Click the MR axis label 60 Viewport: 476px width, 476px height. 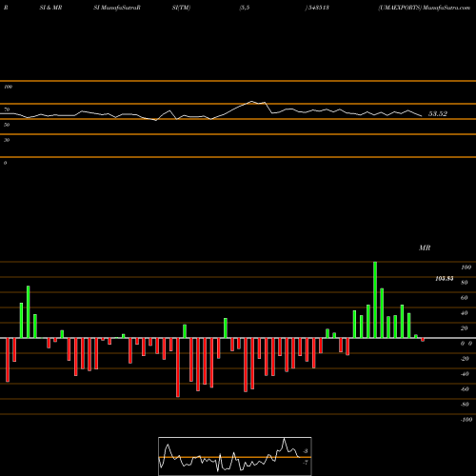465,298
